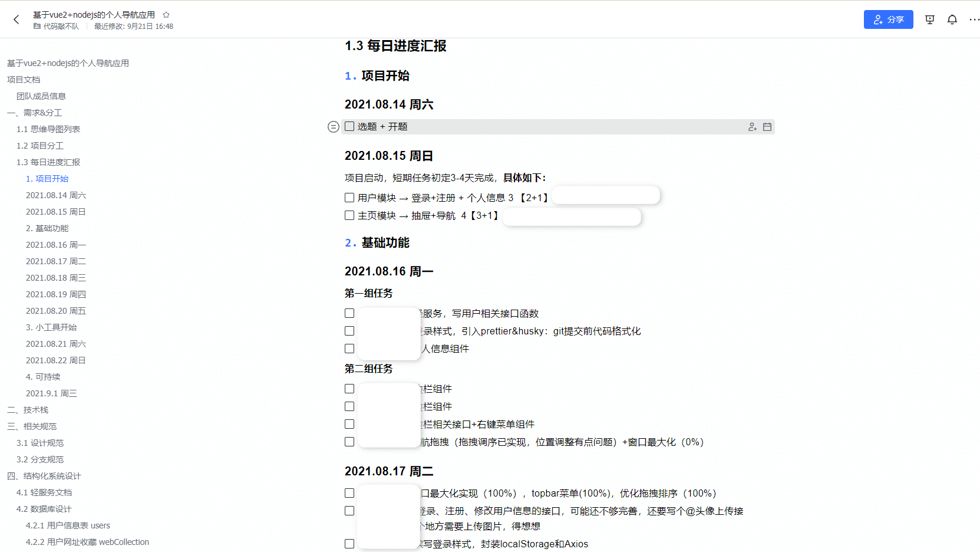Jump to 2021.08.22 周日 in outline
The height and width of the screenshot is (552, 980).
56,360
